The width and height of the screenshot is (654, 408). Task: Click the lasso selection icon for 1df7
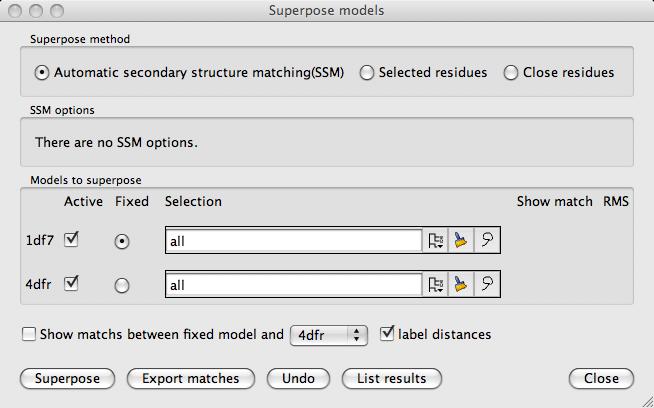tap(486, 241)
